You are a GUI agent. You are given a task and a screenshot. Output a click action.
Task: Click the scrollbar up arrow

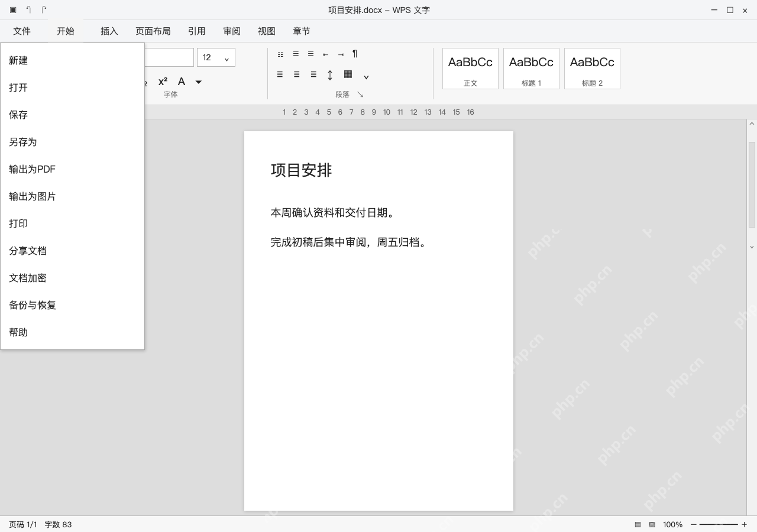tap(752, 124)
